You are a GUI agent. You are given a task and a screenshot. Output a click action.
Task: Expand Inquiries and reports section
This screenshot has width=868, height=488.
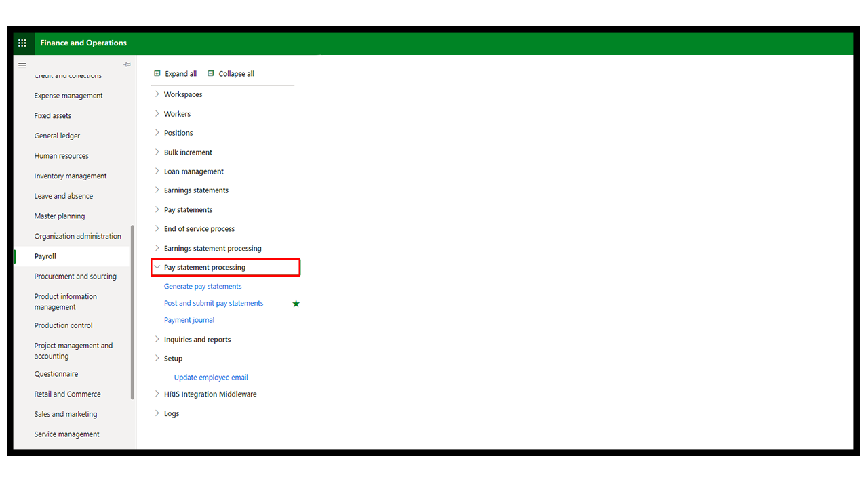pos(157,340)
